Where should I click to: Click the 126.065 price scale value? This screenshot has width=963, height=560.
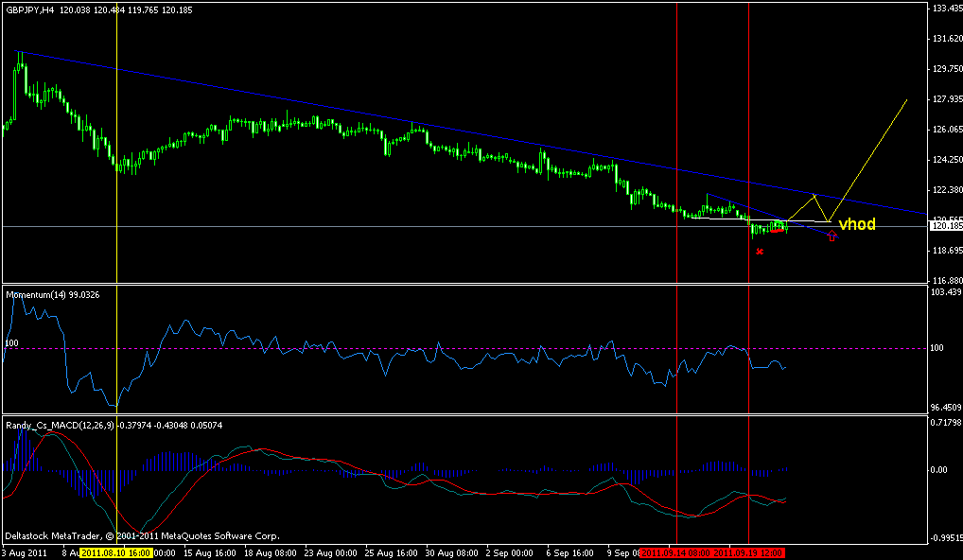[x=946, y=130]
